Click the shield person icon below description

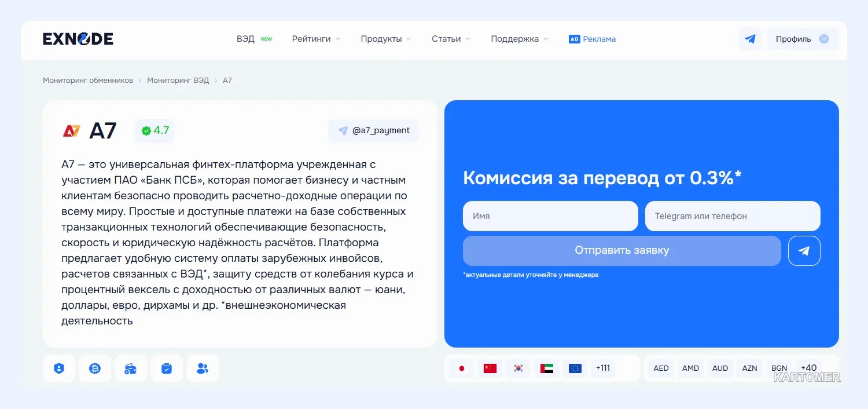coord(59,368)
